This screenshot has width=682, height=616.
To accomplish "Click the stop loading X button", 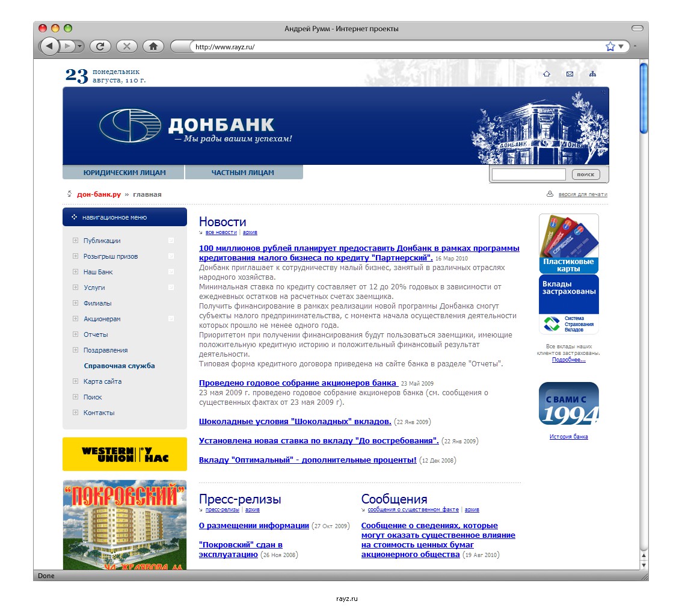I will tap(126, 46).
